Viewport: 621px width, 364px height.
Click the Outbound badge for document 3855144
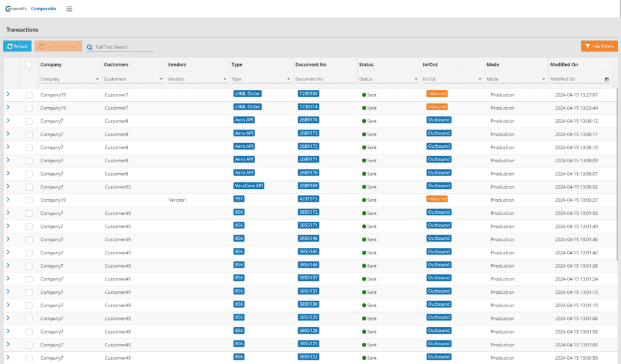coord(439,265)
